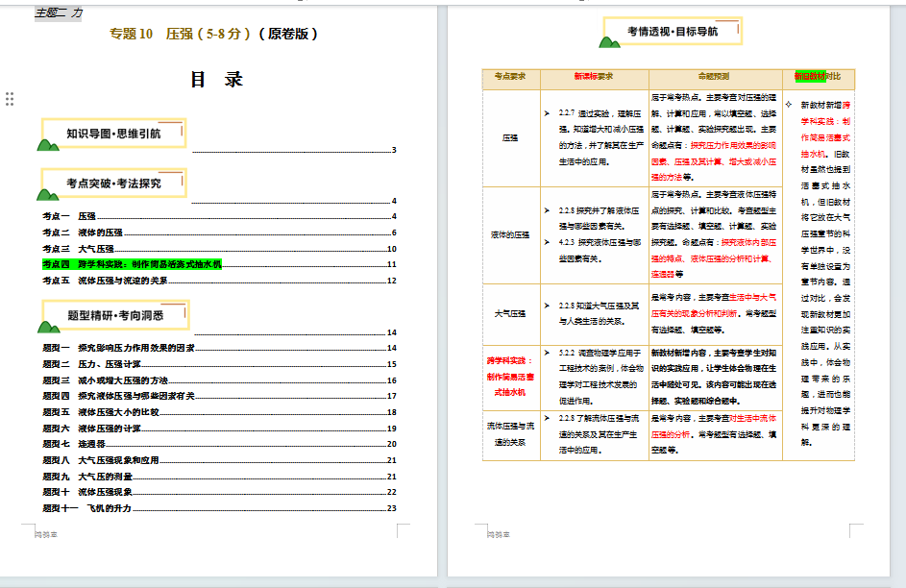Click the 目录 heading
This screenshot has height=588, width=906.
(x=217, y=79)
